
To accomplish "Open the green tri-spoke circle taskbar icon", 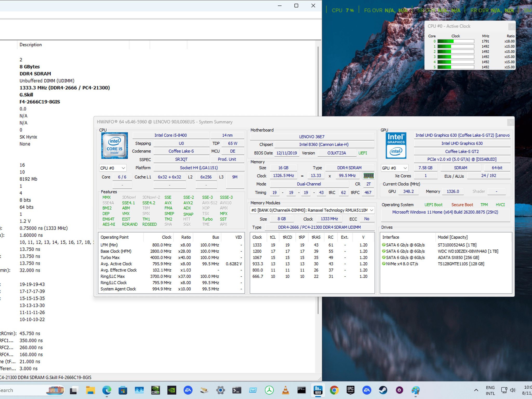I will click(x=269, y=390).
